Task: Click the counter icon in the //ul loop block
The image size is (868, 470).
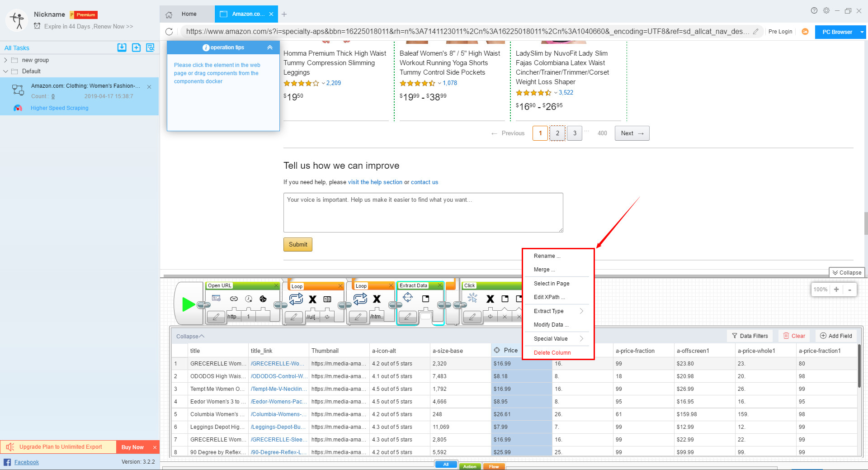Action: (x=327, y=299)
